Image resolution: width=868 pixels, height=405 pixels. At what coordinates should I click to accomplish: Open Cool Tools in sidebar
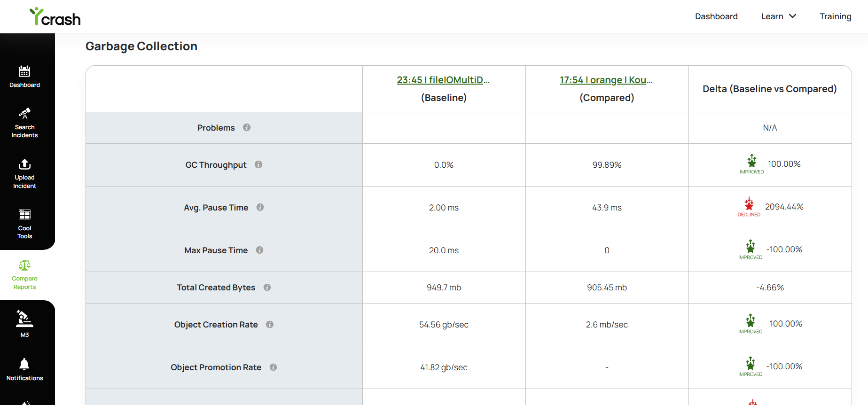(24, 224)
